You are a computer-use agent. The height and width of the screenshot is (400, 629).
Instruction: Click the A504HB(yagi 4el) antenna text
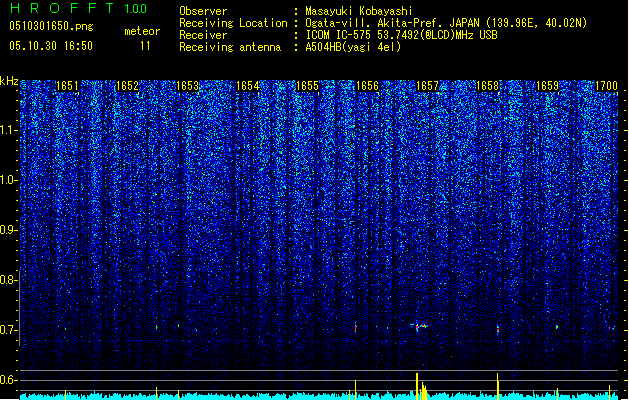pyautogui.click(x=353, y=47)
